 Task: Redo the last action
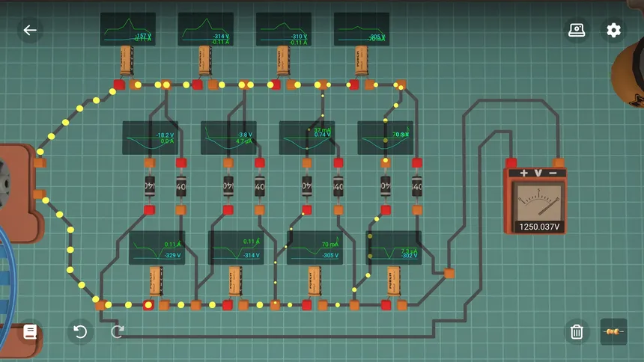point(118,331)
